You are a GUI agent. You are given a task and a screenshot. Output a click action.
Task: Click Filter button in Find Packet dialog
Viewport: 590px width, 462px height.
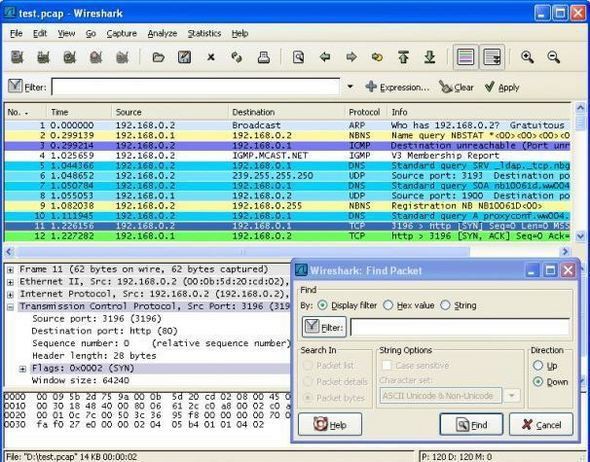click(x=324, y=327)
